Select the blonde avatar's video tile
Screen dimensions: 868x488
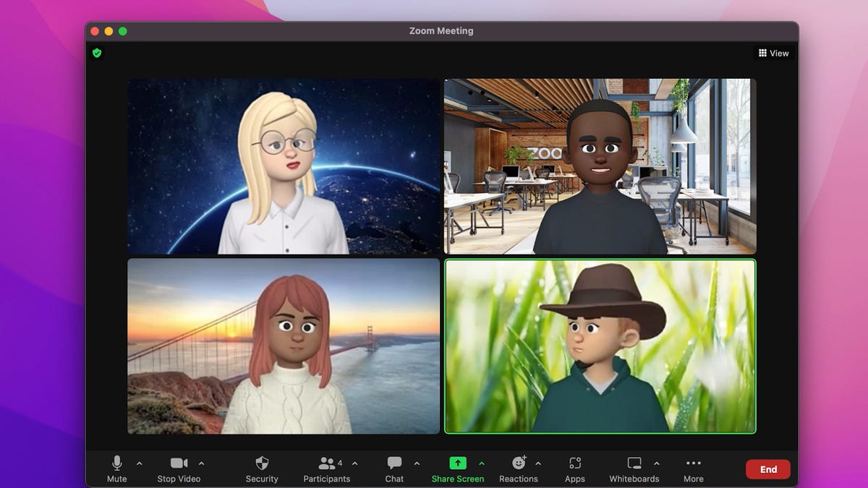click(x=283, y=166)
